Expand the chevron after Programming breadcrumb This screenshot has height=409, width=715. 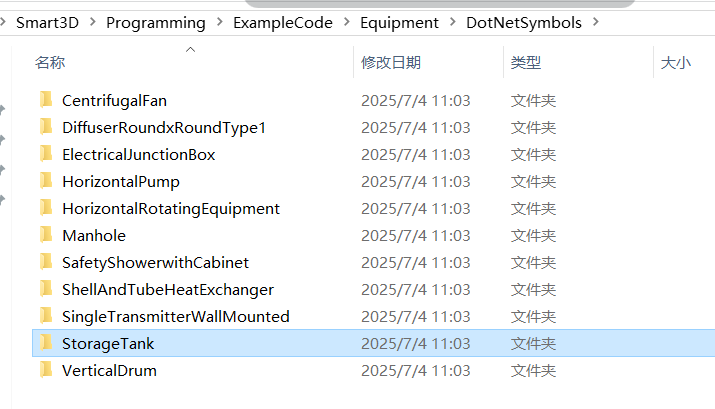[x=219, y=22]
